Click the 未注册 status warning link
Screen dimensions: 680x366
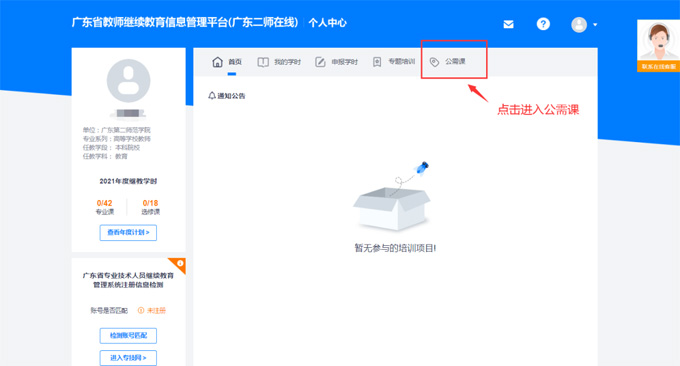click(x=152, y=310)
